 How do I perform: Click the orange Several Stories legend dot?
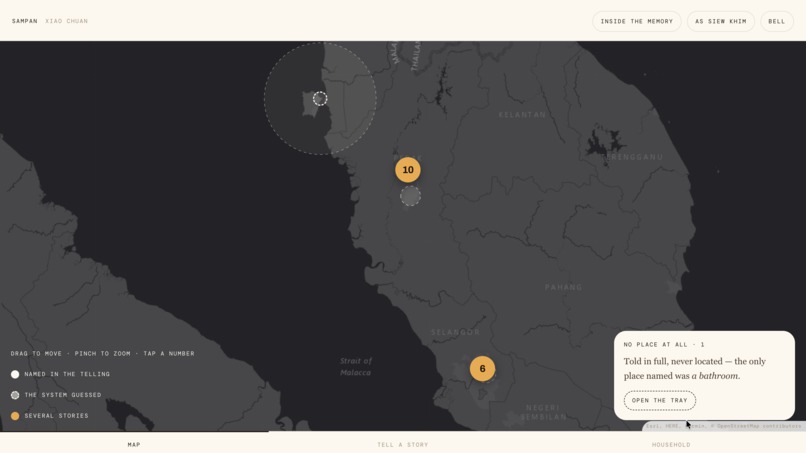(x=15, y=416)
